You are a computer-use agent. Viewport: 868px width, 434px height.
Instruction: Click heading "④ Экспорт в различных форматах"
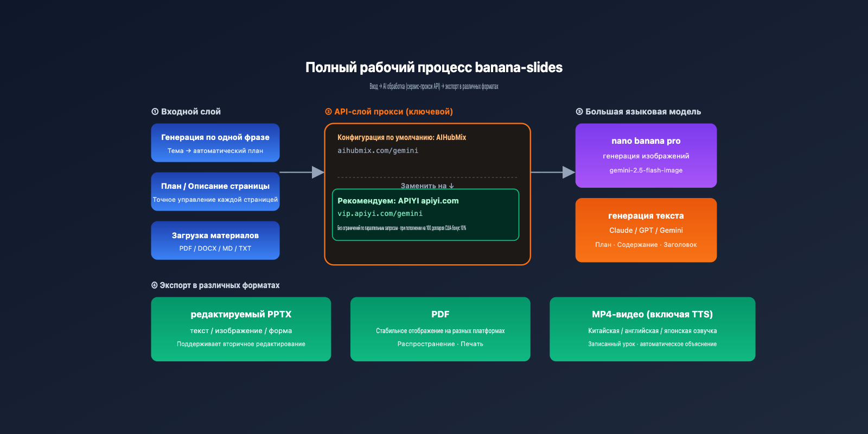(x=215, y=285)
